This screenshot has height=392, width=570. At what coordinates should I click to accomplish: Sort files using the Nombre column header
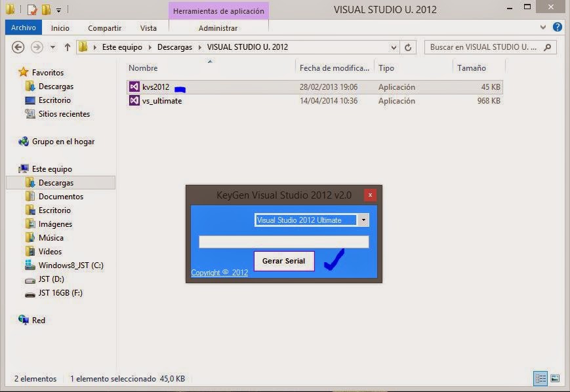(x=142, y=68)
